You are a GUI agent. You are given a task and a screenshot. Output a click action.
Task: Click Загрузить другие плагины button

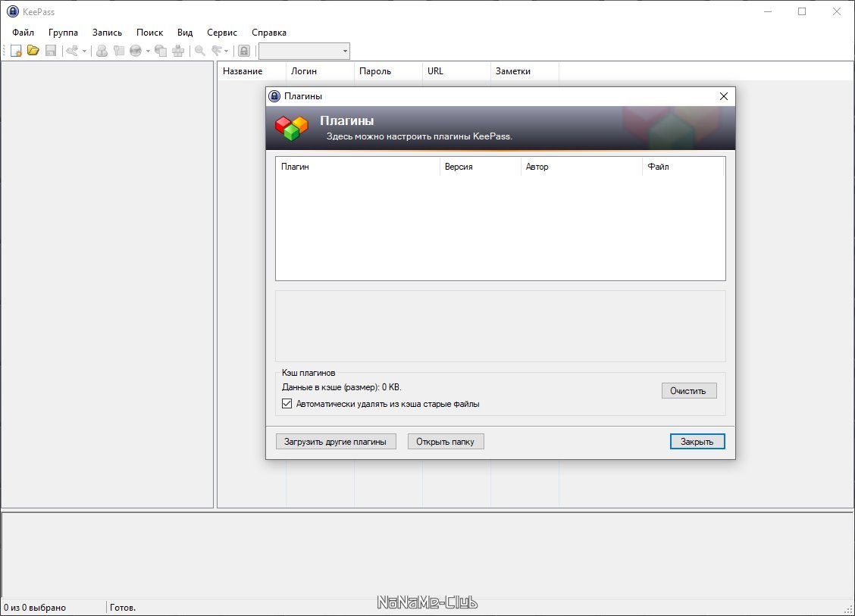pyautogui.click(x=336, y=442)
